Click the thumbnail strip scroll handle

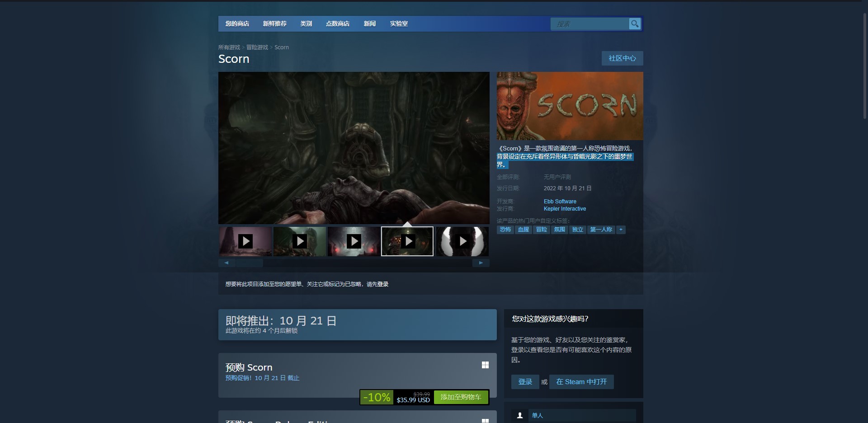[250, 263]
